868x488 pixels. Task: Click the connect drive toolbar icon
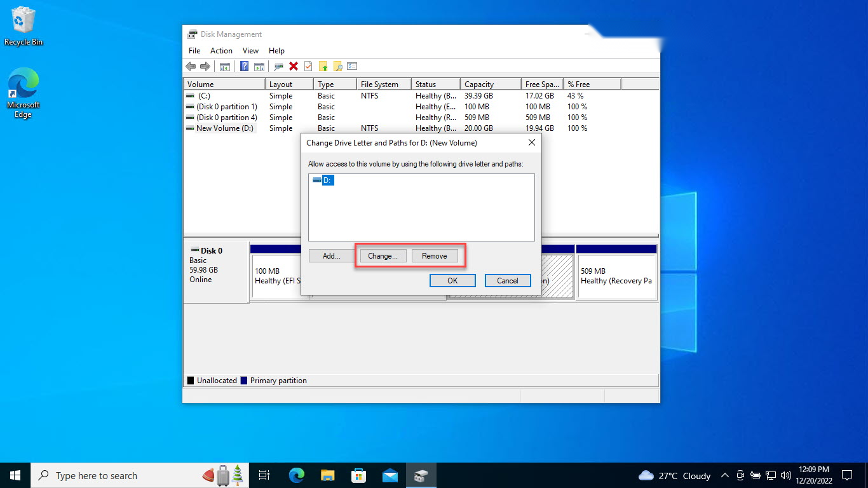(279, 66)
